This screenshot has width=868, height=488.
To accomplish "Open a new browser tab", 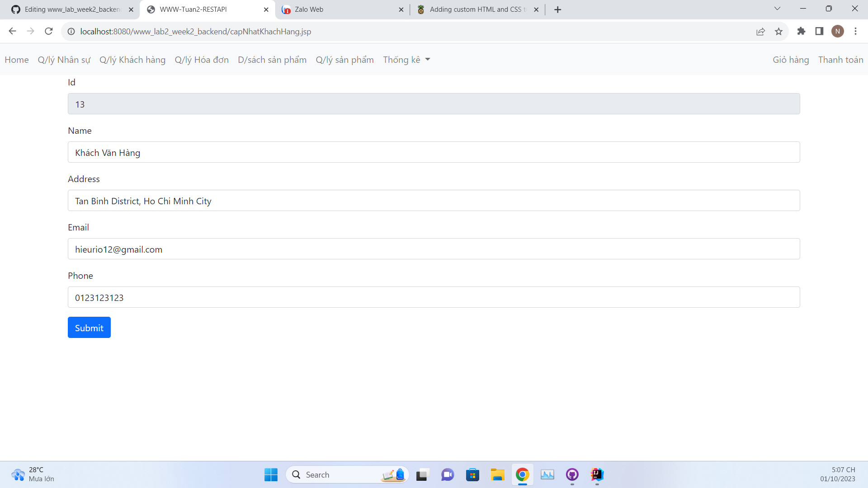I will 557,9.
